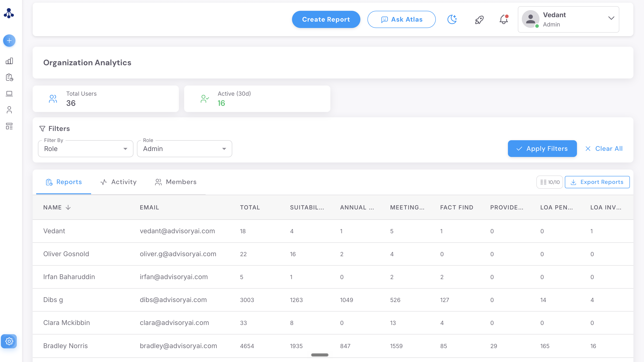This screenshot has height=362, width=644.
Task: Click the Apply Filters button
Action: [542, 149]
